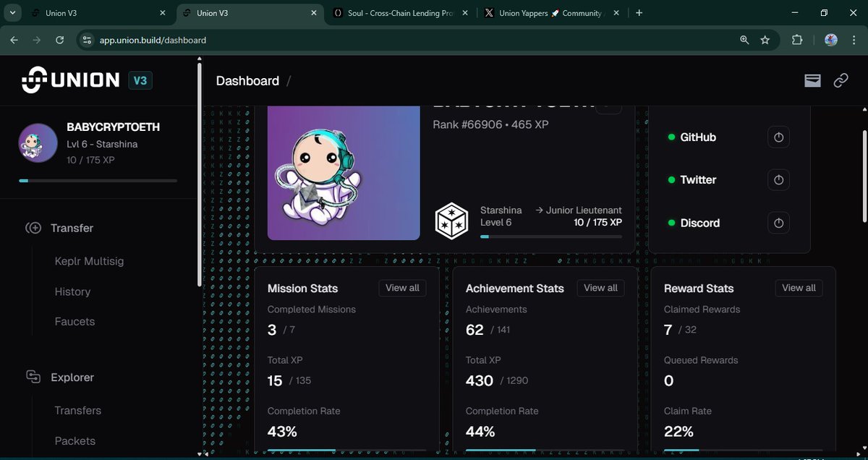
Task: Click the Level 6 XP progress bar
Action: coord(550,235)
